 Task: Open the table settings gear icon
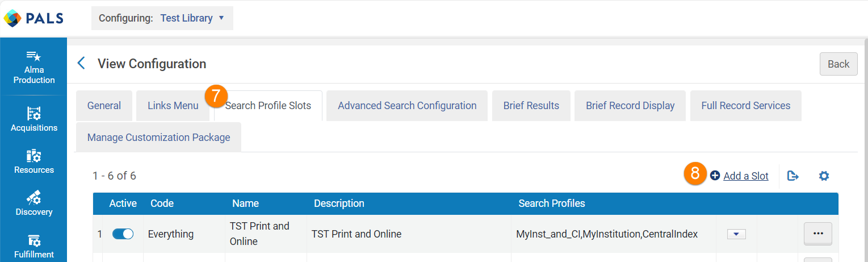(x=824, y=176)
